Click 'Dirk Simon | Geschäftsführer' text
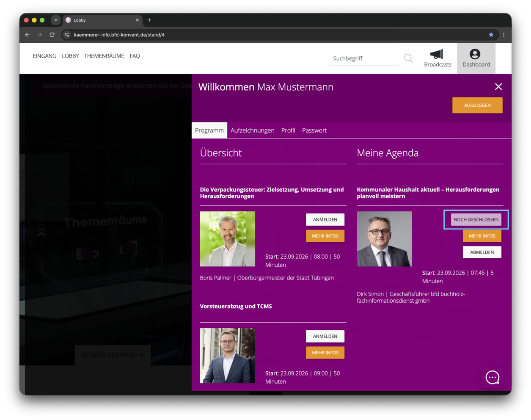The image size is (531, 420). pos(410,297)
